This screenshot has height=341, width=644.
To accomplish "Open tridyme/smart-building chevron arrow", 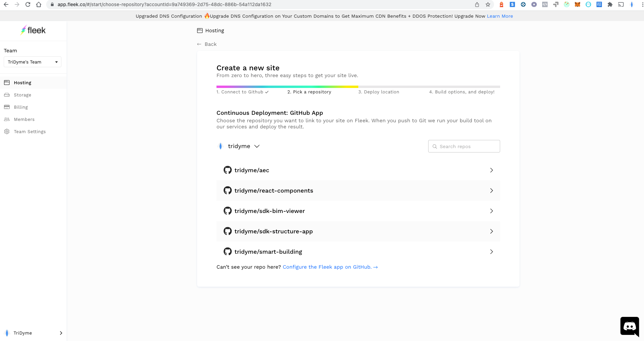I will [x=491, y=252].
